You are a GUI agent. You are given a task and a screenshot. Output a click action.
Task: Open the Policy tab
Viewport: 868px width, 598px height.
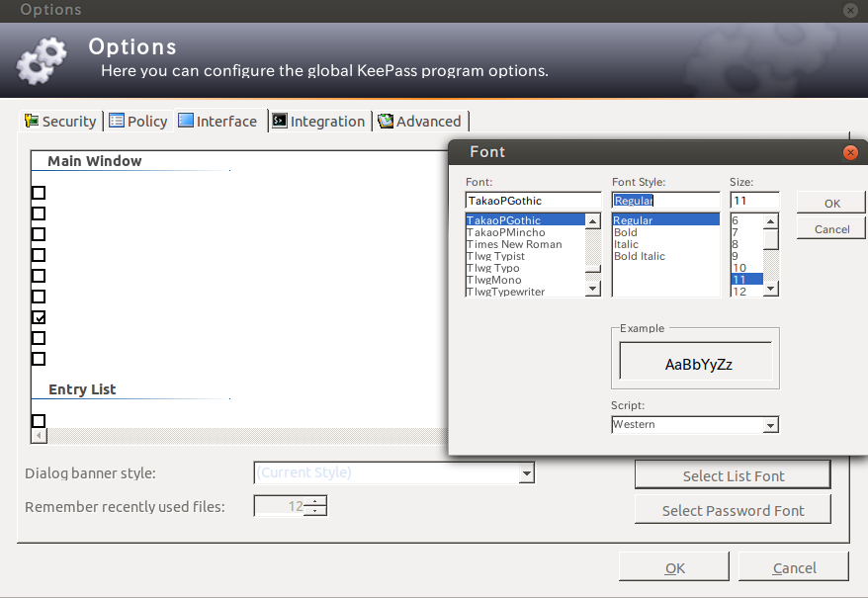click(x=138, y=122)
